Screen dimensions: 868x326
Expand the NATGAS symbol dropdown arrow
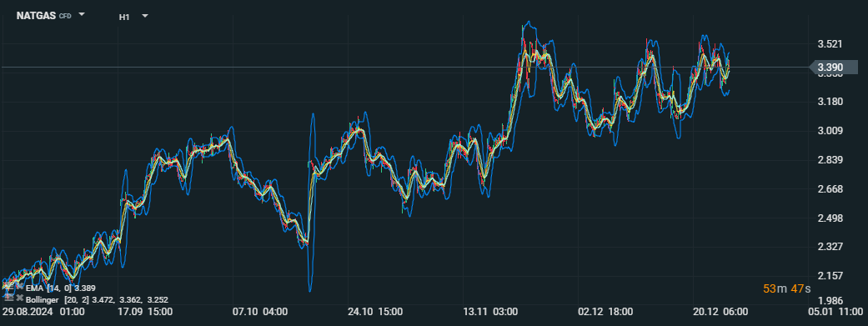pyautogui.click(x=82, y=15)
